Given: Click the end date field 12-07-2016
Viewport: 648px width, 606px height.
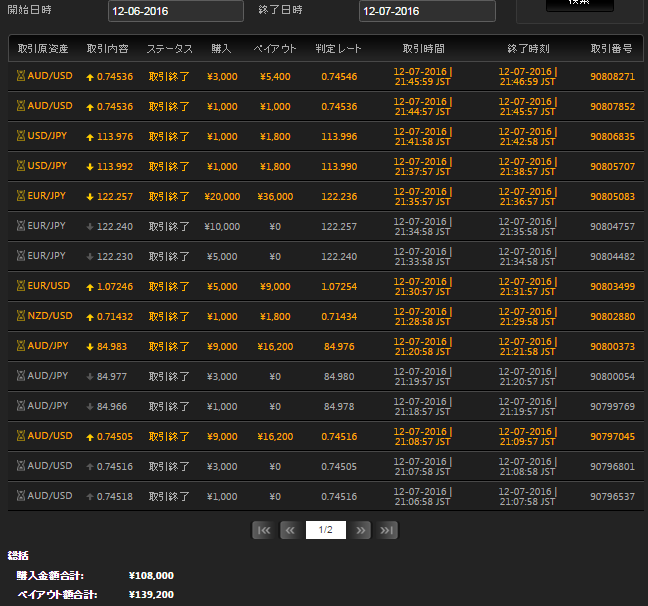Looking at the screenshot, I should click(x=427, y=11).
